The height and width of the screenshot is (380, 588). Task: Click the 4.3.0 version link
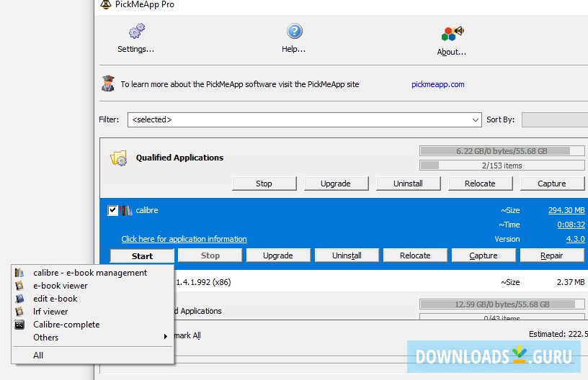pyautogui.click(x=575, y=239)
